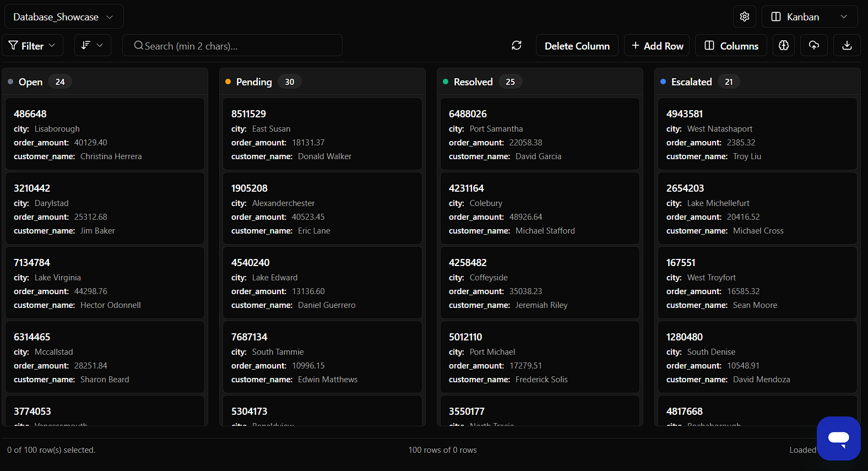Open the sort order dropdown
Viewport: 868px width, 471px height.
93,46
